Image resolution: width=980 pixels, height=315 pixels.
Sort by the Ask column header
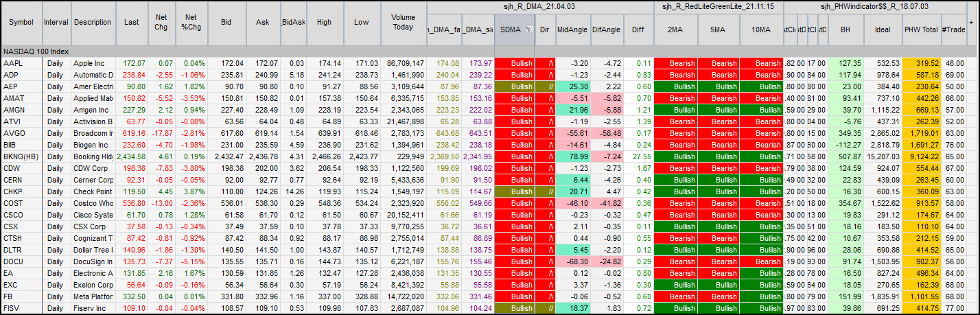264,22
